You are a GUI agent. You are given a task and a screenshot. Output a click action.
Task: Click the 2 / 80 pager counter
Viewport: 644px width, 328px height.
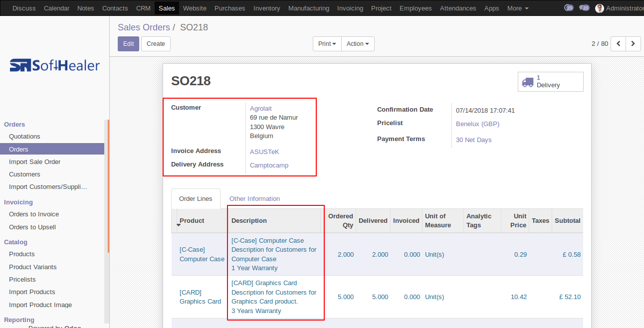pyautogui.click(x=600, y=44)
